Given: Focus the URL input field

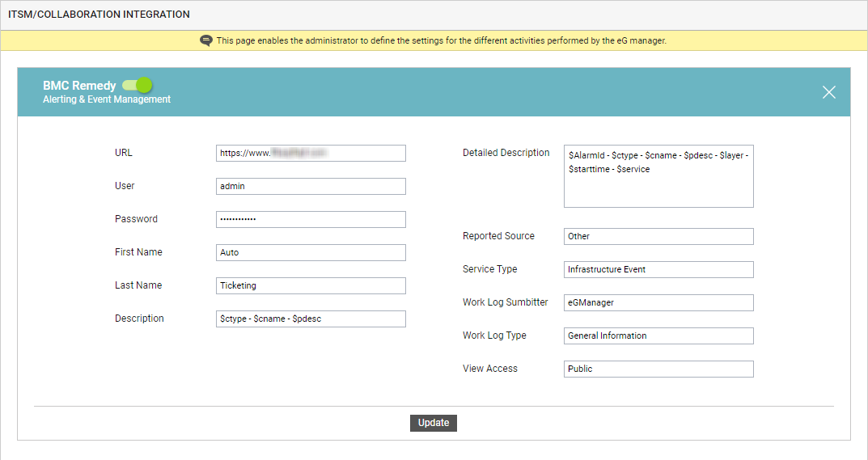Looking at the screenshot, I should (311, 154).
